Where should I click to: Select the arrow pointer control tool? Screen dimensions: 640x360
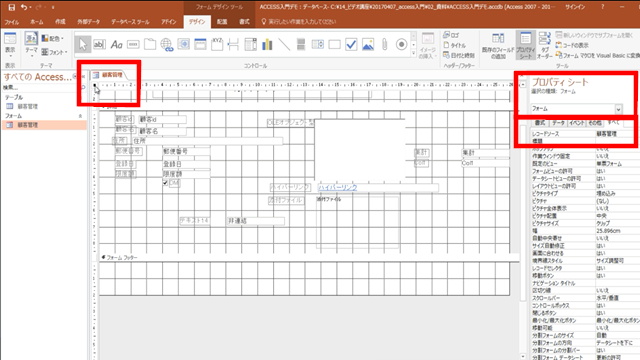[83, 44]
